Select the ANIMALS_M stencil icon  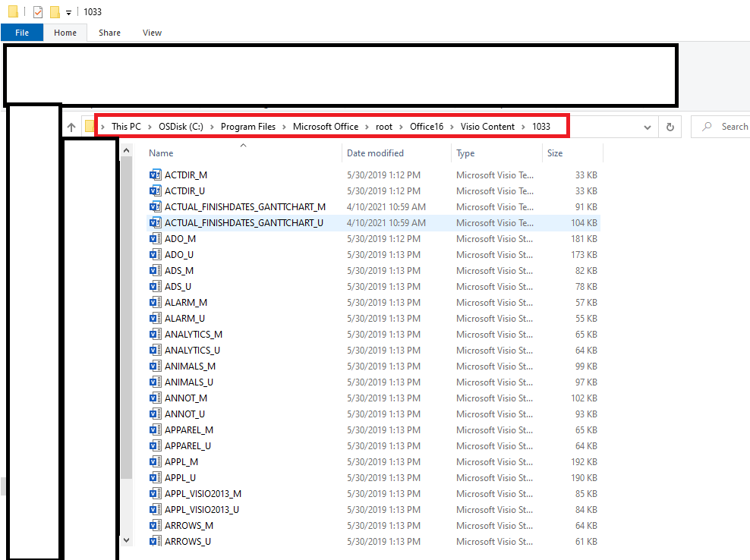[155, 367]
